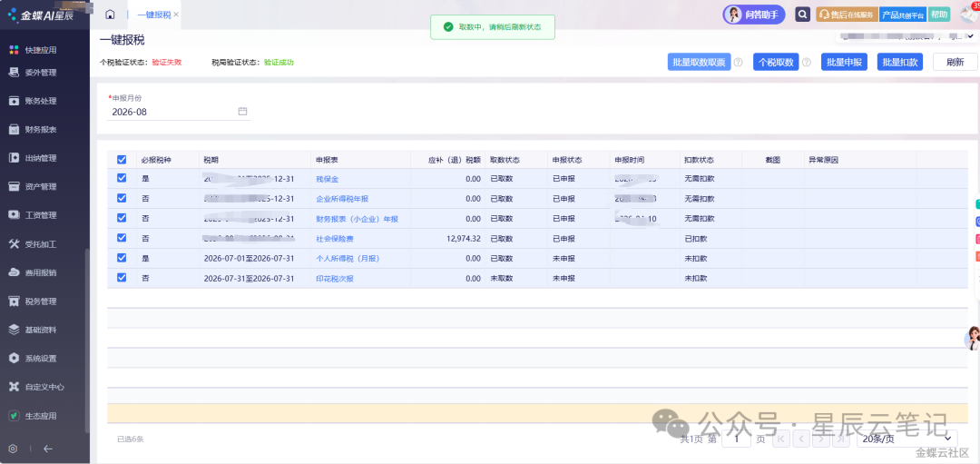Click help icon next to 批量取数取票
The width and height of the screenshot is (980, 464).
tap(738, 63)
